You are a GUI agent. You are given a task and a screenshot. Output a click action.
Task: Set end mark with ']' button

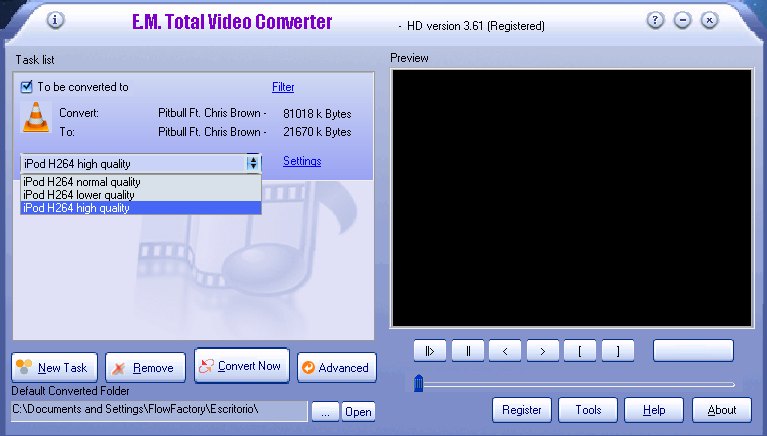pos(618,351)
